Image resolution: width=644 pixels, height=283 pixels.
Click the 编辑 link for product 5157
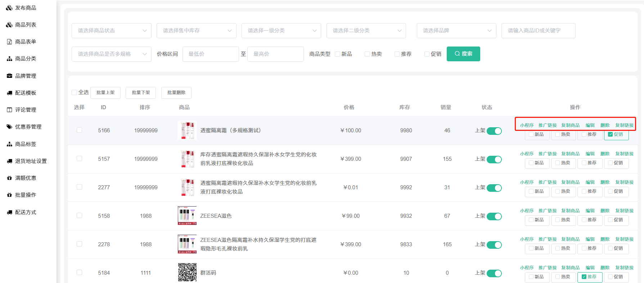point(590,154)
